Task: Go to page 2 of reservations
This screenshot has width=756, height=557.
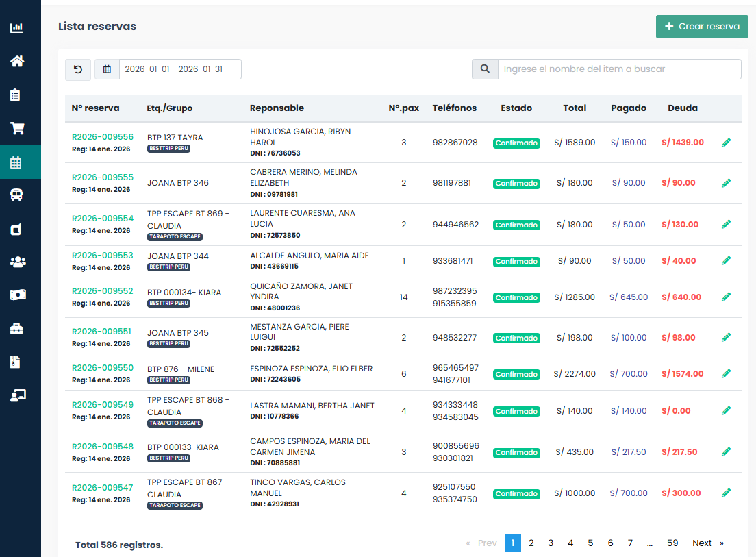Action: click(531, 543)
